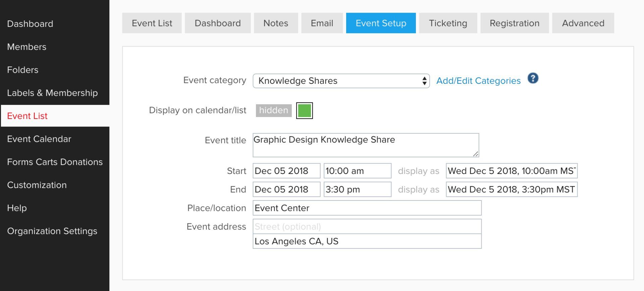Image resolution: width=644 pixels, height=291 pixels.
Task: Open the Email tab
Action: pyautogui.click(x=322, y=23)
